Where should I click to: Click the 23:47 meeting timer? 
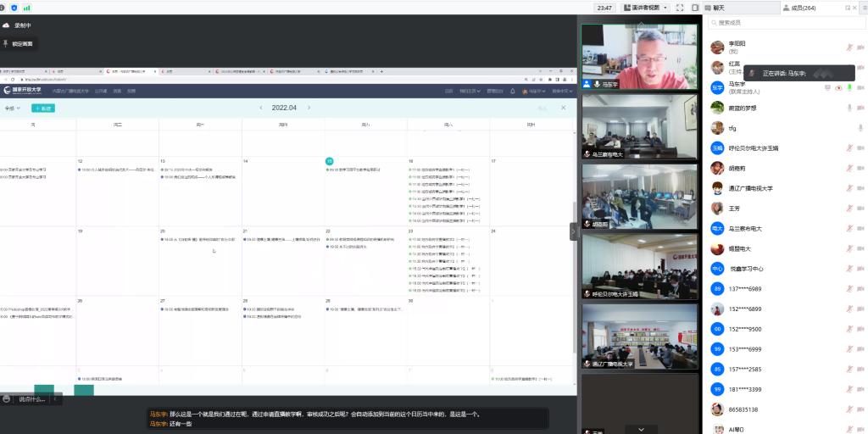(604, 8)
